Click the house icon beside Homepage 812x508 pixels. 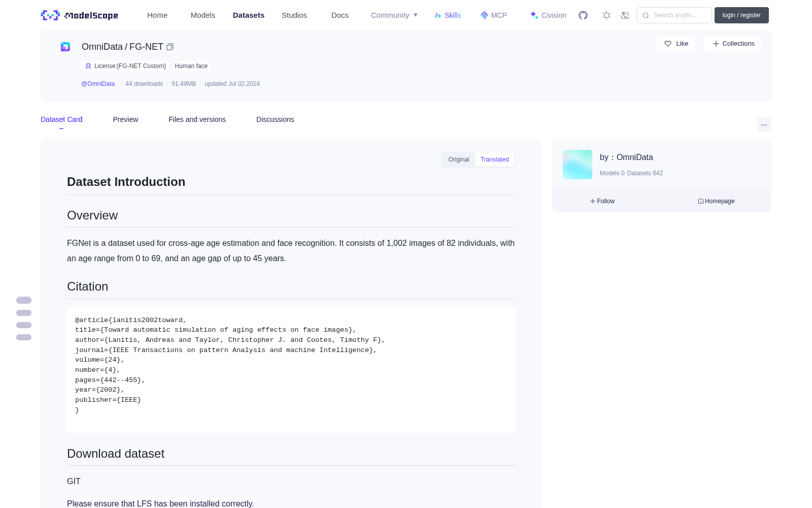(701, 201)
